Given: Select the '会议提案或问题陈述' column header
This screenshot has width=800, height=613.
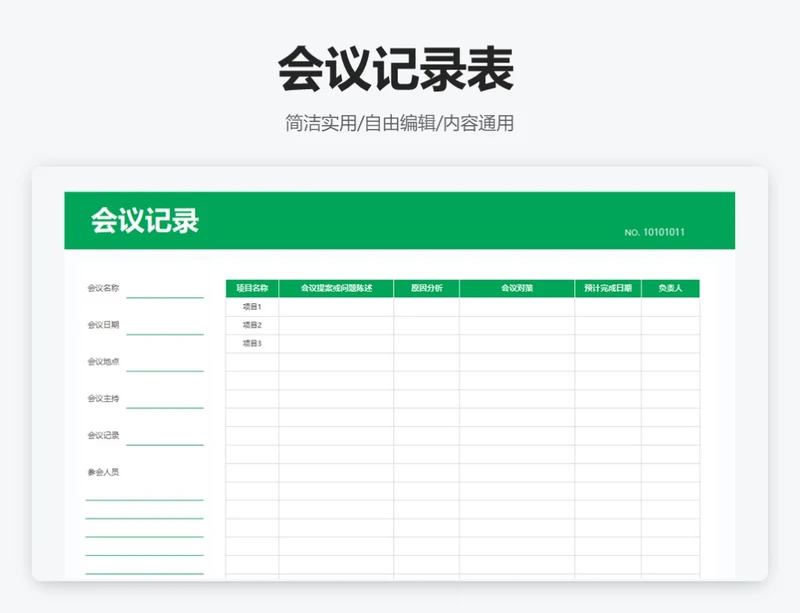Looking at the screenshot, I should pos(336,288).
